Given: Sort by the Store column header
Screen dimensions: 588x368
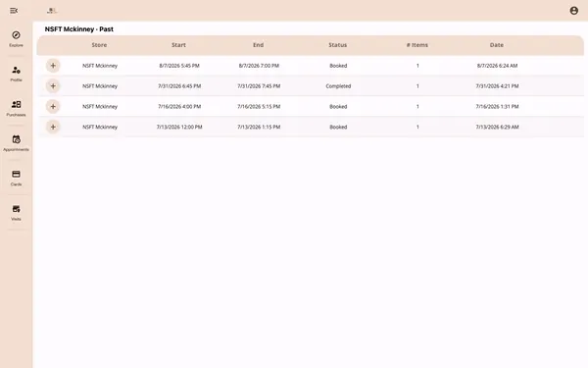Looking at the screenshot, I should [99, 45].
